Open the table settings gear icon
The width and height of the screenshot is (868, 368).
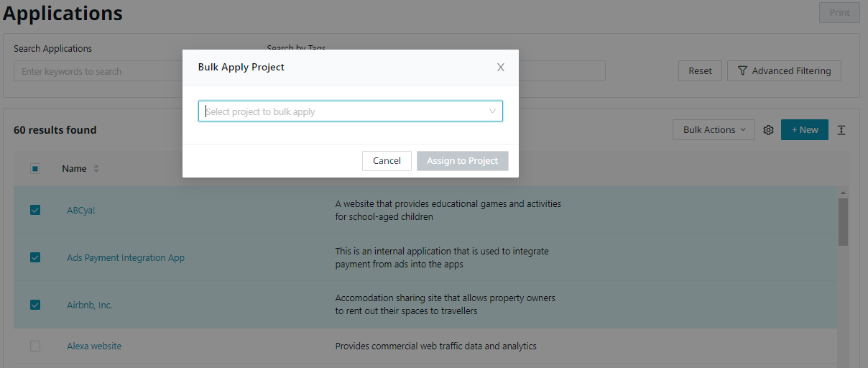[x=768, y=130]
